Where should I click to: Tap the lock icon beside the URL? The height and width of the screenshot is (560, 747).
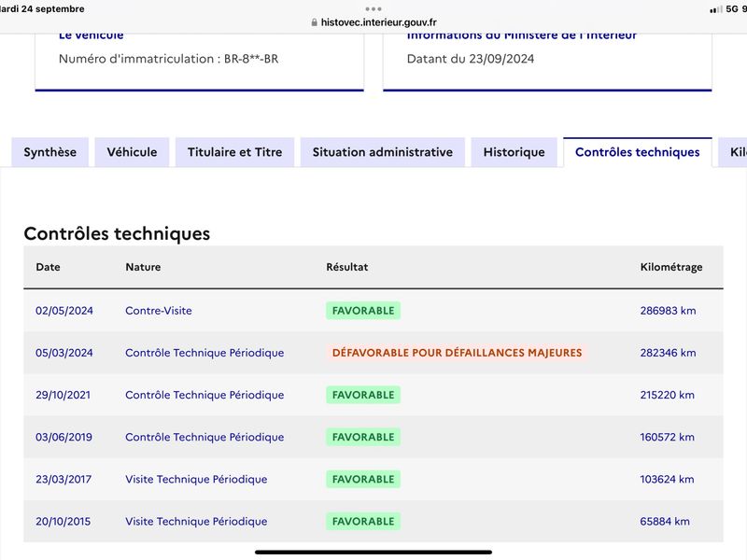(x=314, y=22)
